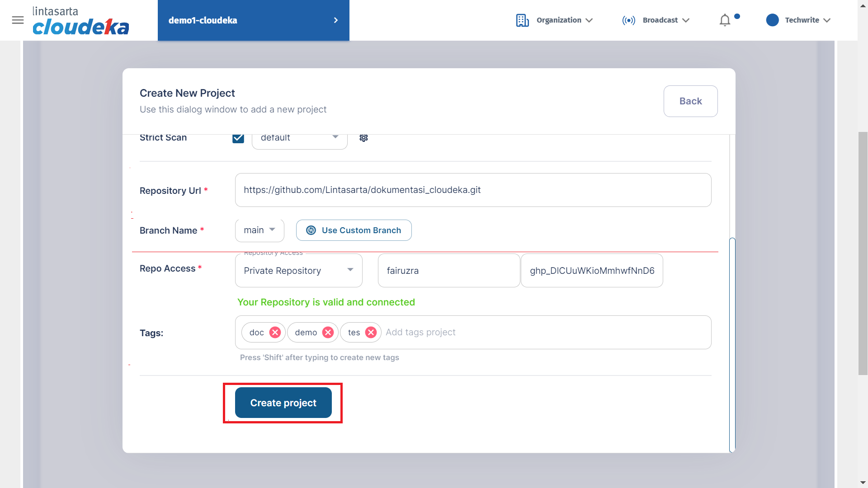Open the hamburger navigation menu
868x488 pixels.
pos(18,20)
